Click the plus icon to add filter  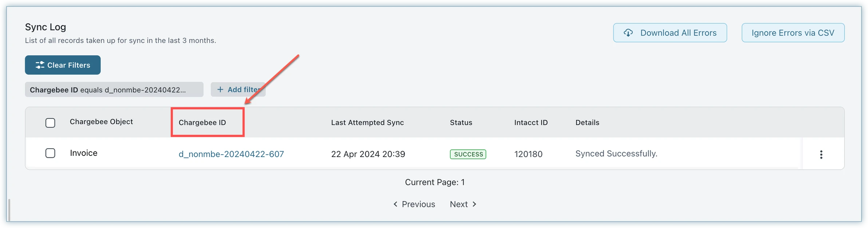tap(220, 90)
